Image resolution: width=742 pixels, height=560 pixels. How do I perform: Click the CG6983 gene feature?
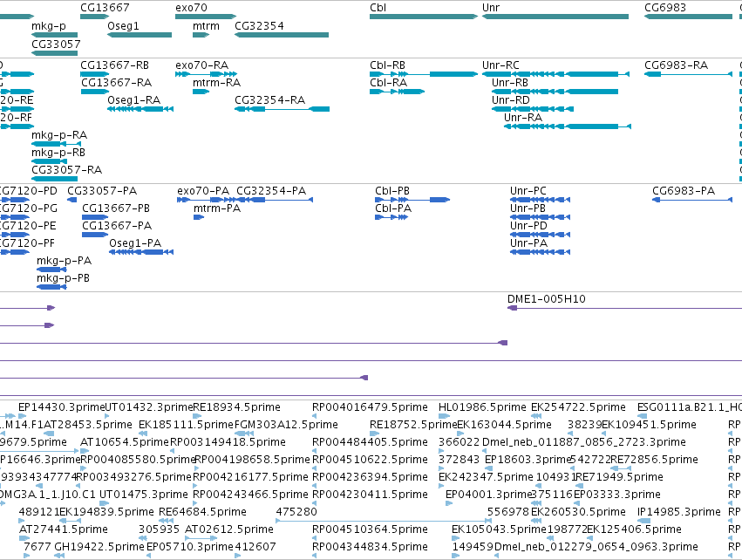[688, 17]
